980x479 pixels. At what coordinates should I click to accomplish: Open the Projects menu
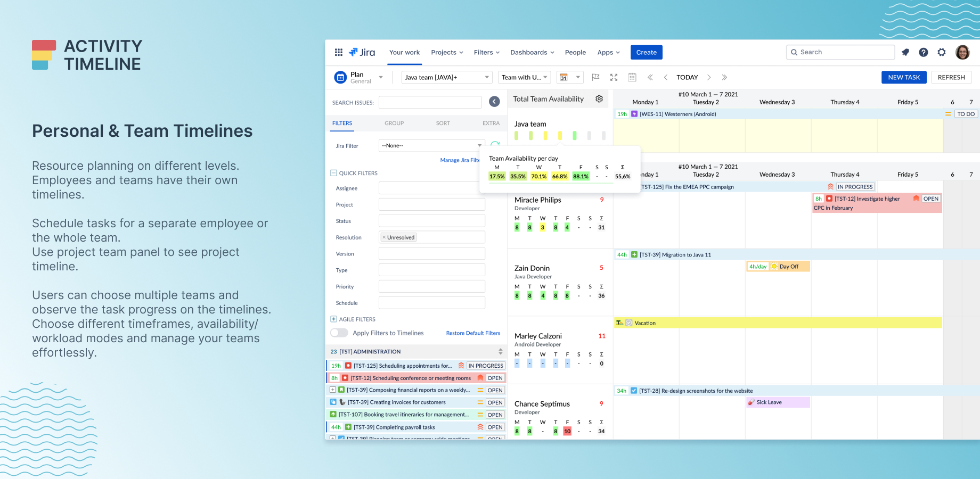(447, 52)
